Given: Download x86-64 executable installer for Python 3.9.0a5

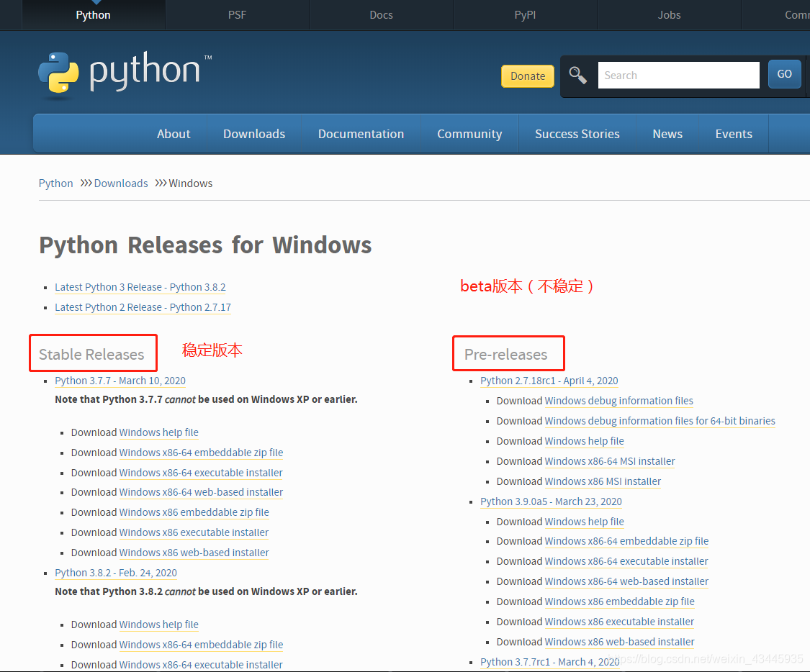Looking at the screenshot, I should (626, 561).
